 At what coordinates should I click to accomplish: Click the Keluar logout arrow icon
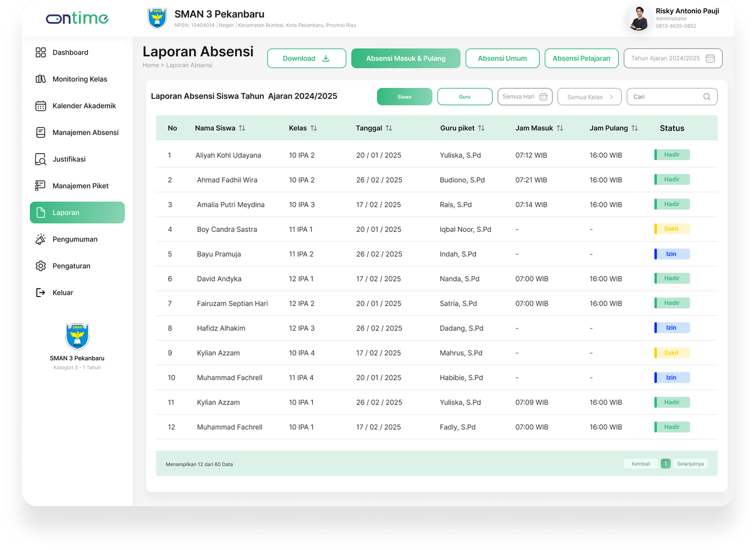tap(41, 292)
